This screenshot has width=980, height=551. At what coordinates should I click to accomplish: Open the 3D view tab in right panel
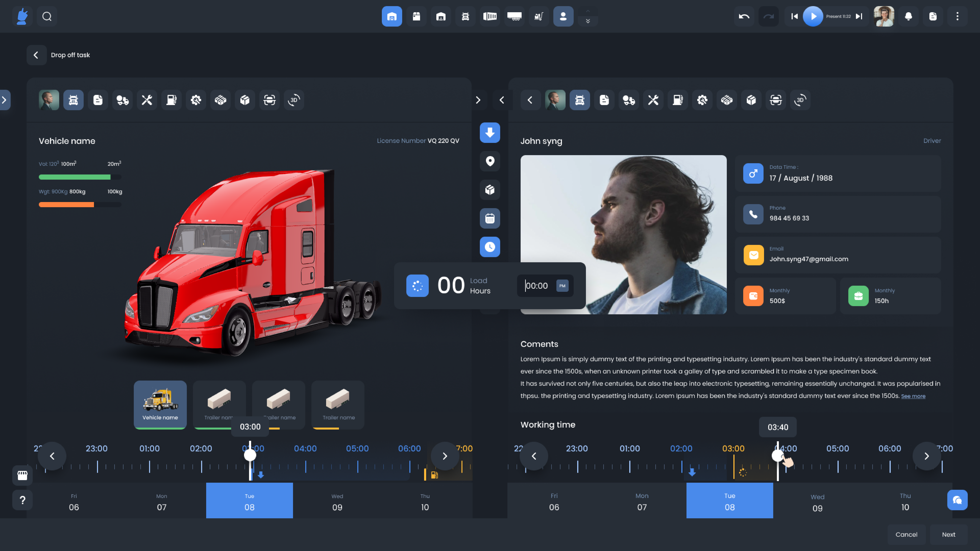click(800, 100)
